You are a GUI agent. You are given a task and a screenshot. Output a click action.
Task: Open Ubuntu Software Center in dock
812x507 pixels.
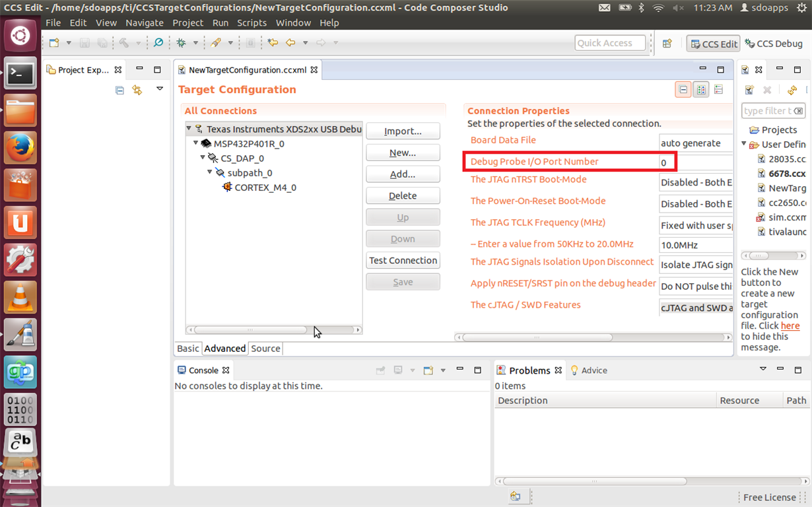coord(20,186)
